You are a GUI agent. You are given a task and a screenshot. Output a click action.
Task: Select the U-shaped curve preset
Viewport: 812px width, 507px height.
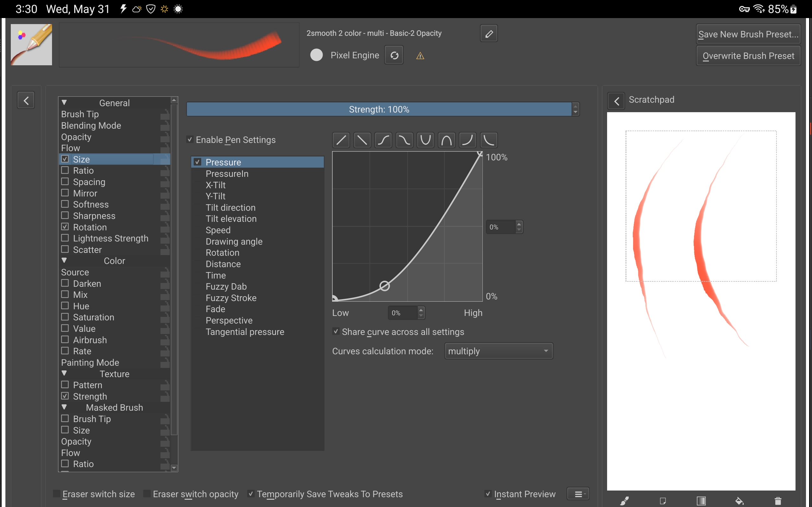(425, 140)
